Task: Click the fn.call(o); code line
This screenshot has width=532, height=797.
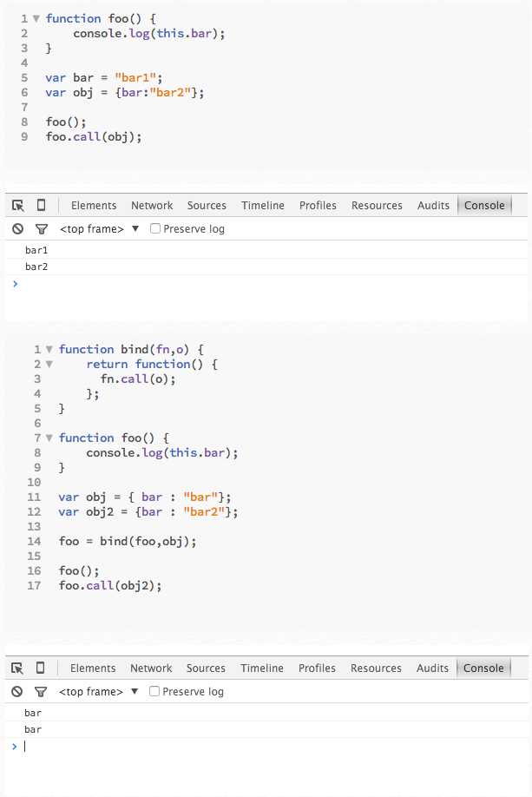Action: point(138,379)
